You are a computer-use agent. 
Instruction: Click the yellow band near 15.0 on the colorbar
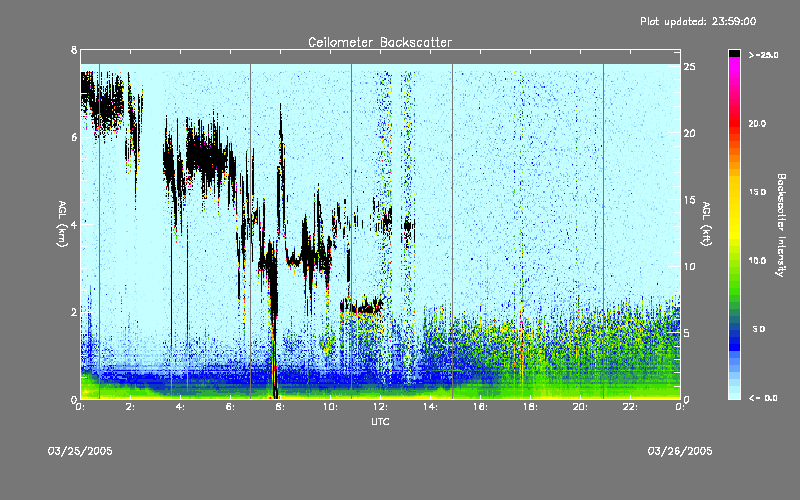734,192
